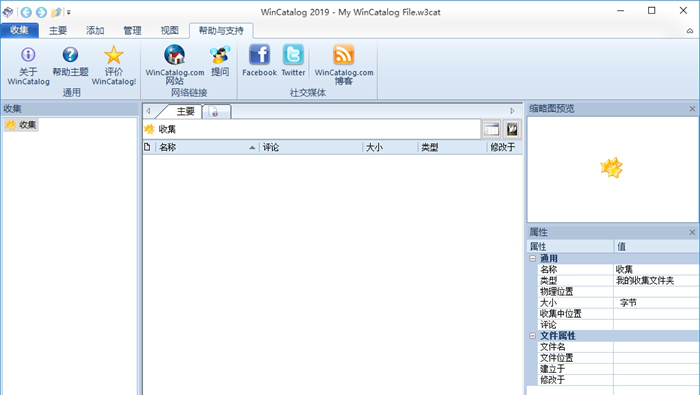Click the Rate WinCatalog star icon
700x410 pixels.
[113, 55]
